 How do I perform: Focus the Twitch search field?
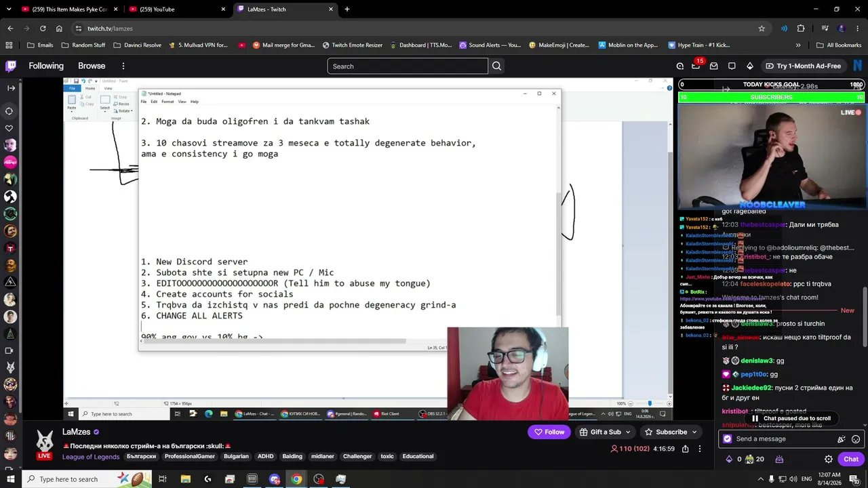(408, 66)
